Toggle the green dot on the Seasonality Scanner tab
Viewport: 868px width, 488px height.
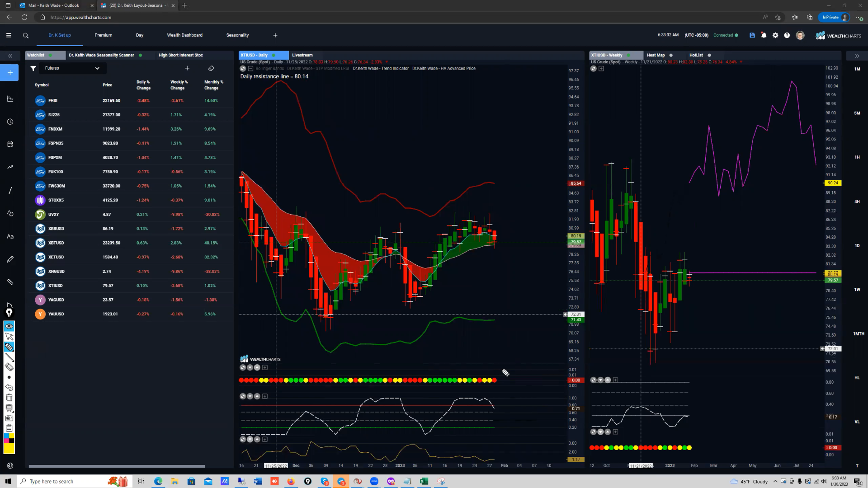tap(141, 55)
